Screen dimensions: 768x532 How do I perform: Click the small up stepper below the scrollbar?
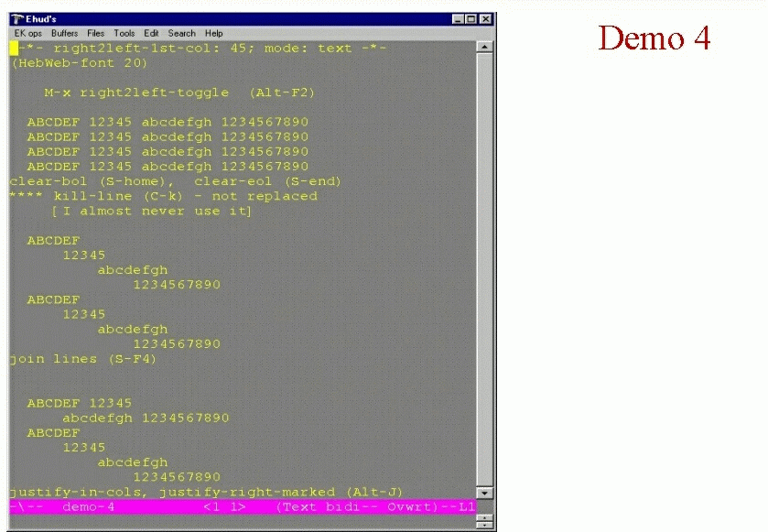tap(485, 517)
